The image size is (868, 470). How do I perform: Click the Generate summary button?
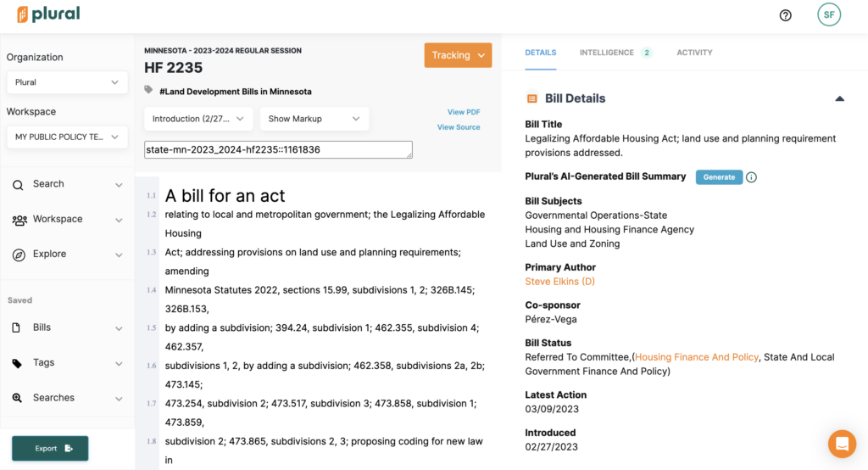719,177
